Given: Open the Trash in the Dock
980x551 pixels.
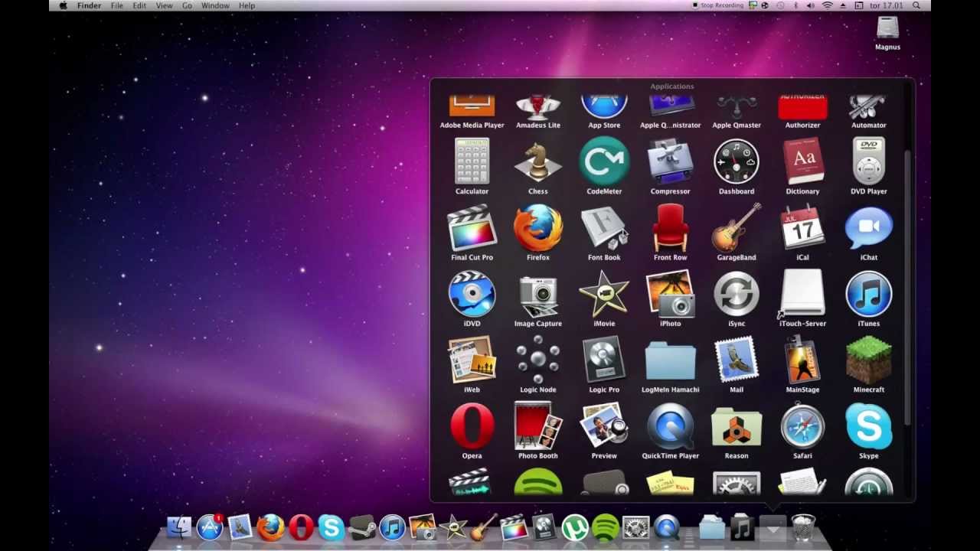Looking at the screenshot, I should (803, 527).
